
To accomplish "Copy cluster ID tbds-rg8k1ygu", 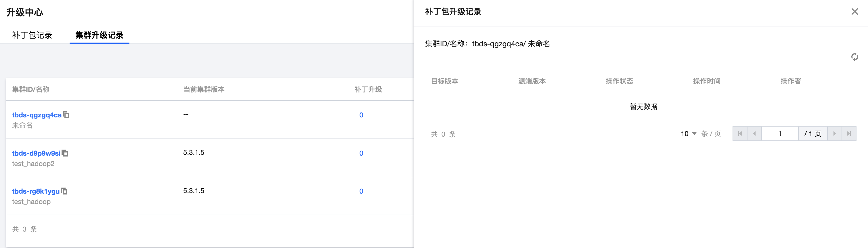I will (64, 191).
